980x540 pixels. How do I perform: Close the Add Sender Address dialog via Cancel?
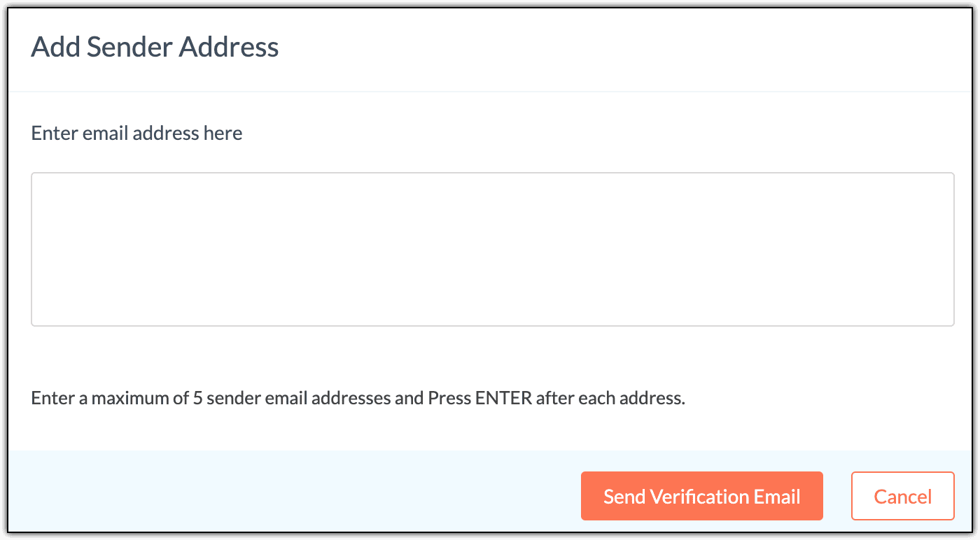click(902, 496)
